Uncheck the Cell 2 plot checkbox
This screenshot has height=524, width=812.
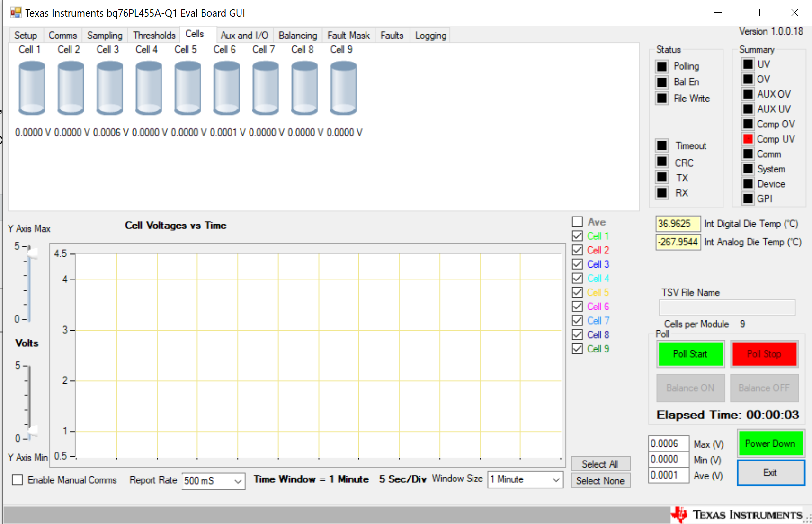(577, 250)
